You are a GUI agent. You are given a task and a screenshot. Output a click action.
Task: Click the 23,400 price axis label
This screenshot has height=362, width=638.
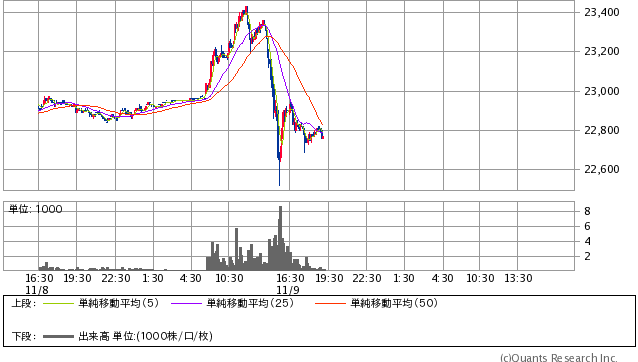pos(601,13)
